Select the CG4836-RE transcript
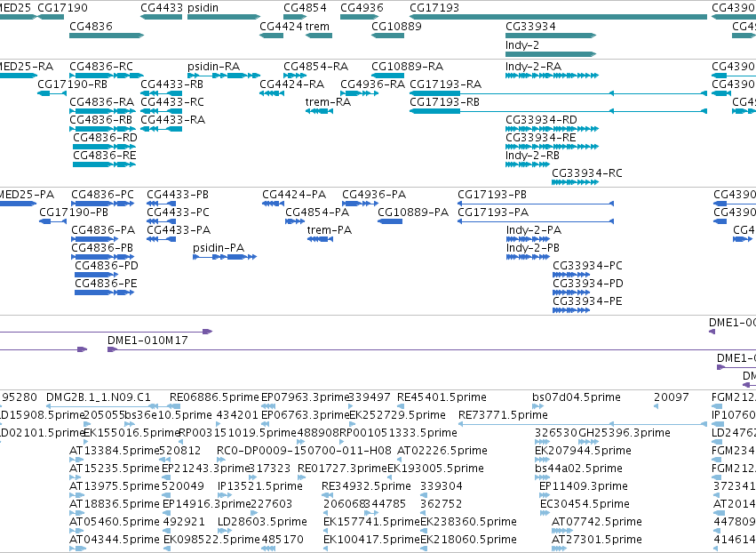Viewport: 756px width, 553px height. (104, 164)
